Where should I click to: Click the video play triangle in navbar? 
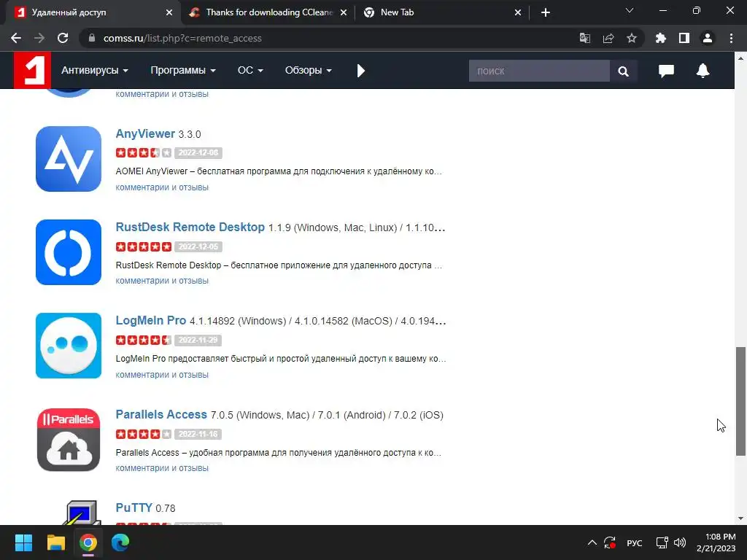(x=360, y=71)
